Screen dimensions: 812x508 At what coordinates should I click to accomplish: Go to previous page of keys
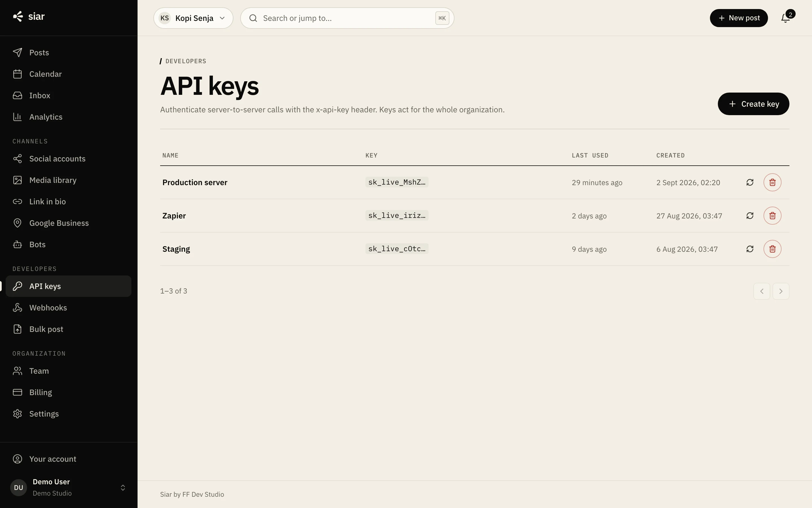762,291
